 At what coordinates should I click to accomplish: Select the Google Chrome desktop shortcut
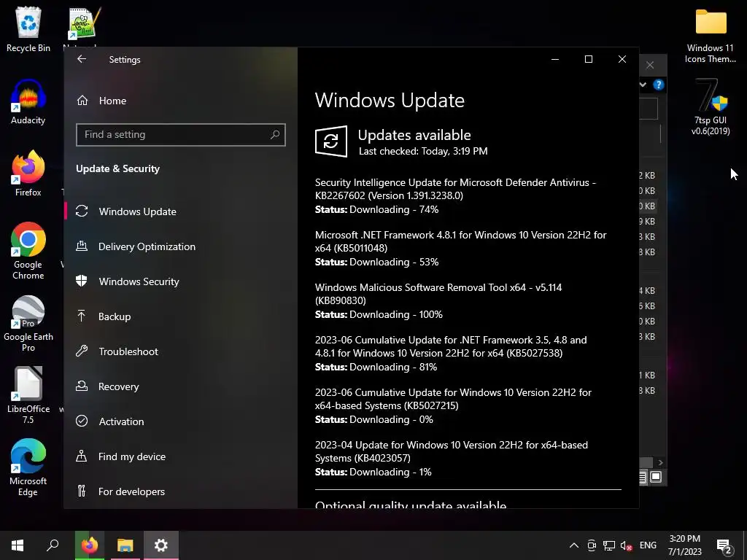(x=28, y=251)
